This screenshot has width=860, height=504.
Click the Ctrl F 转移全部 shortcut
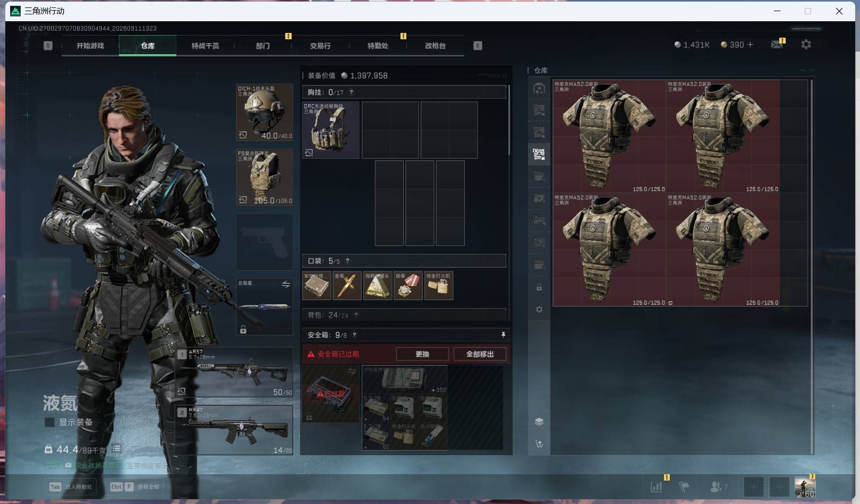(x=135, y=486)
